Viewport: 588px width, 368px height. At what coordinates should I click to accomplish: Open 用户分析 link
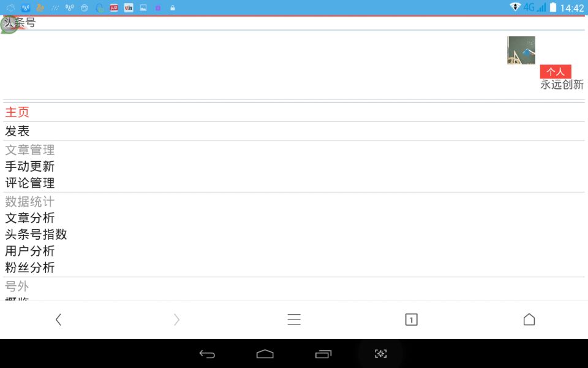click(29, 251)
